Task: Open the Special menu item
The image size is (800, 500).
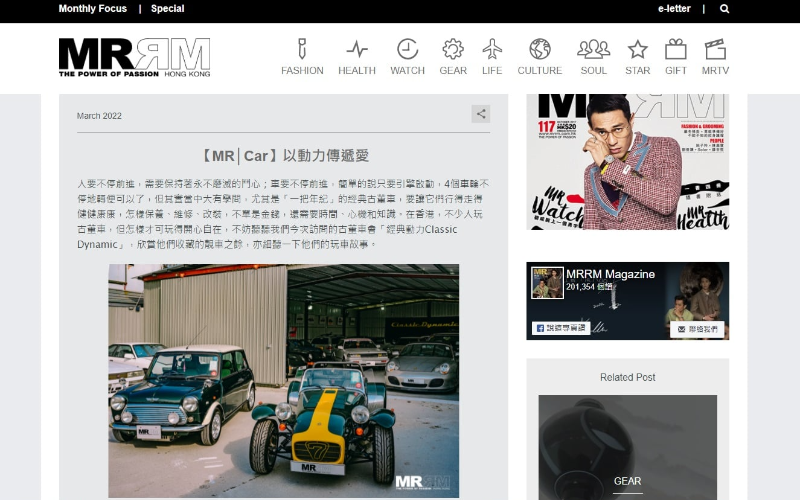Action: (x=168, y=9)
